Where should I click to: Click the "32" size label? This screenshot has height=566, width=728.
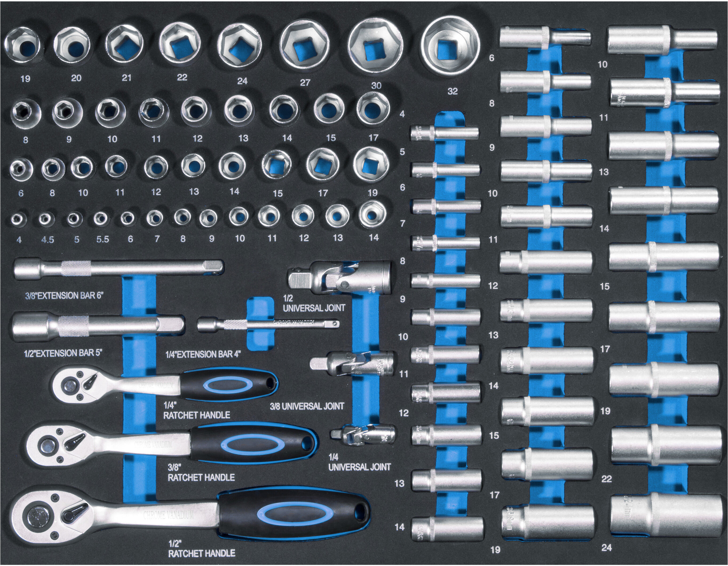452,91
